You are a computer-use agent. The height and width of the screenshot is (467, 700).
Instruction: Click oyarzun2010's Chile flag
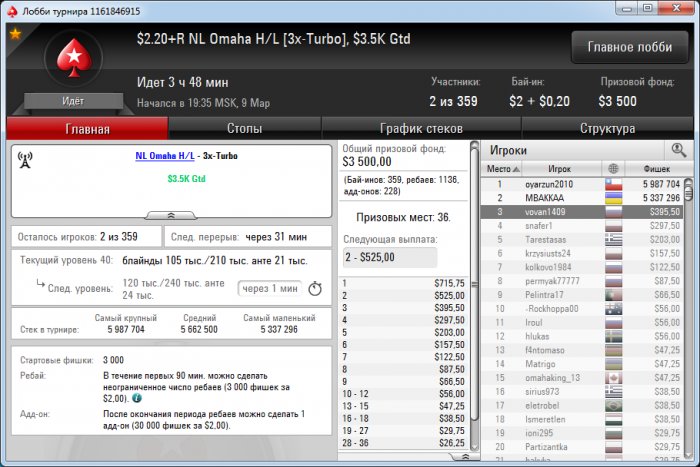pos(614,184)
